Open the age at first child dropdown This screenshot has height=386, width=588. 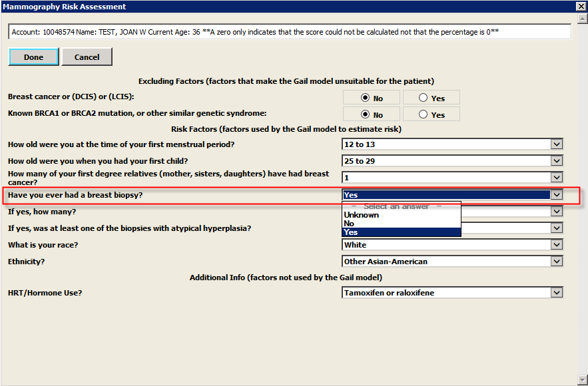point(557,161)
